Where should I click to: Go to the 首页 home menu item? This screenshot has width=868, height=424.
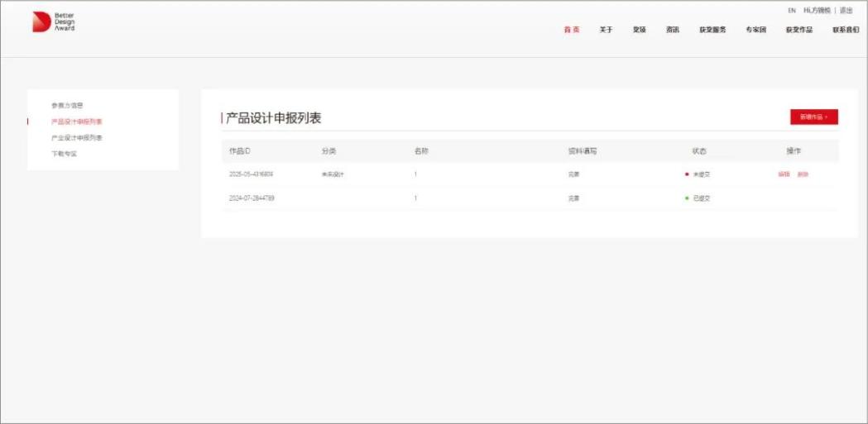click(572, 30)
